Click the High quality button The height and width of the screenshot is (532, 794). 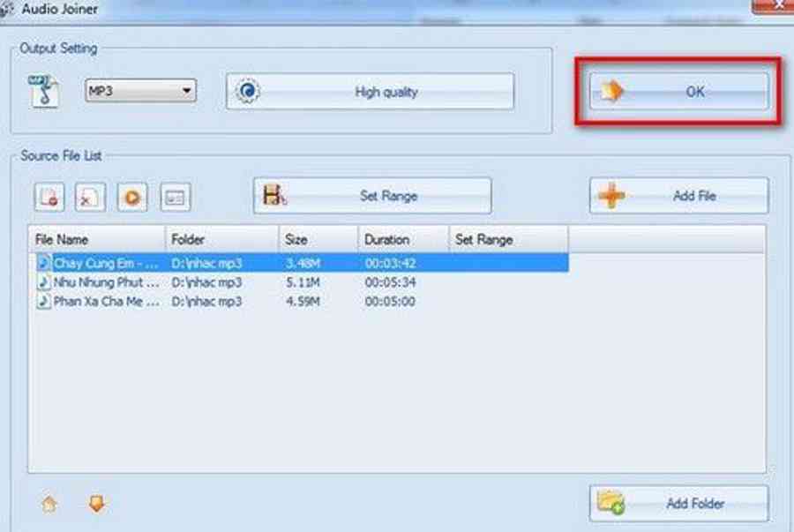coord(370,92)
